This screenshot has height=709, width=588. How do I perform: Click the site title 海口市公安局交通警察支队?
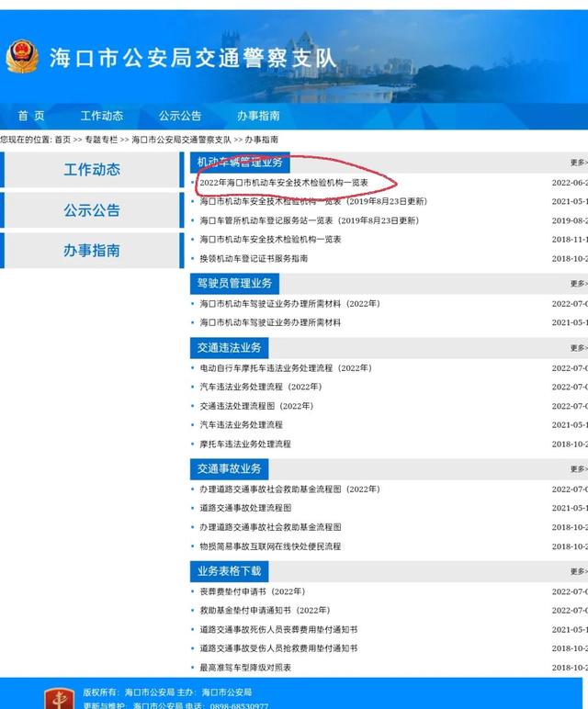point(193,59)
